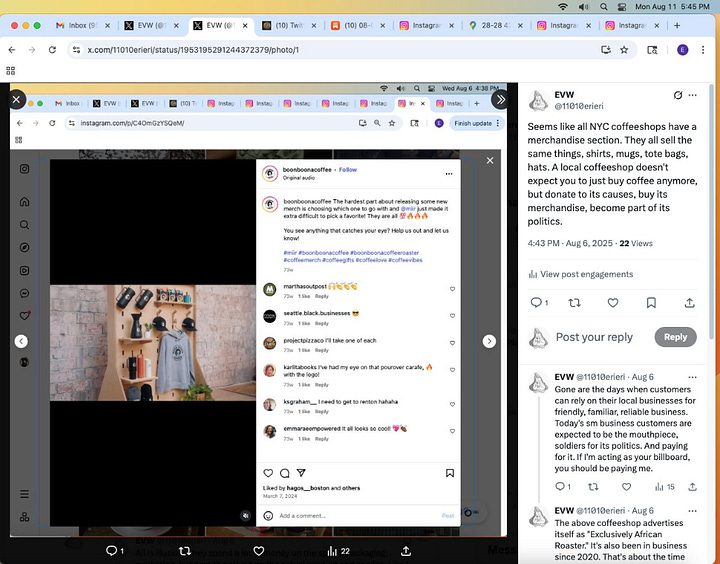Open Control Center in the macOS menu bar

pyautogui.click(x=622, y=7)
